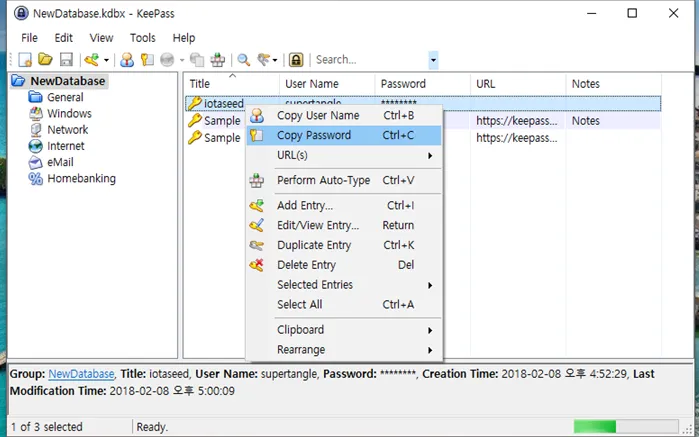Click the Add Entry key toolbar icon
The width and height of the screenshot is (699, 437).
coord(92,60)
